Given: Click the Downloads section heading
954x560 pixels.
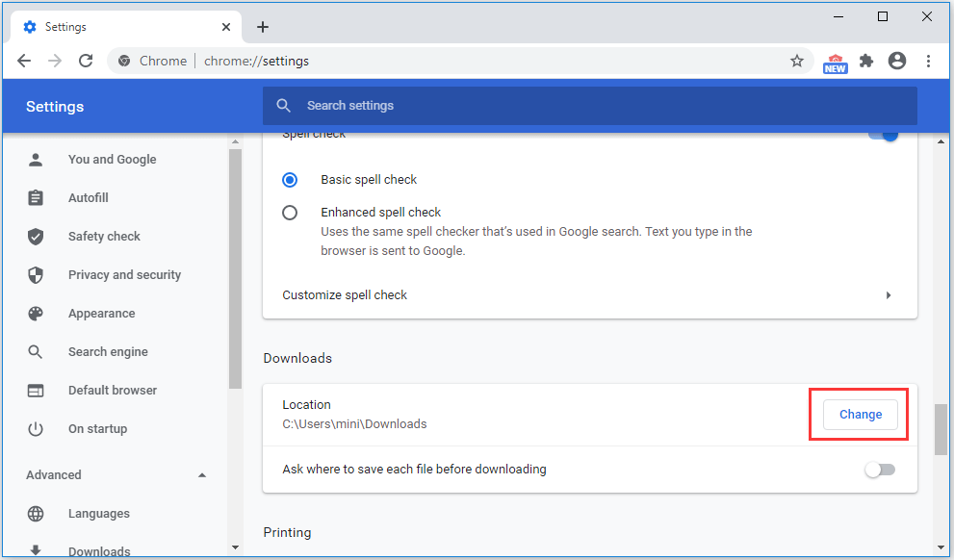Looking at the screenshot, I should (297, 358).
